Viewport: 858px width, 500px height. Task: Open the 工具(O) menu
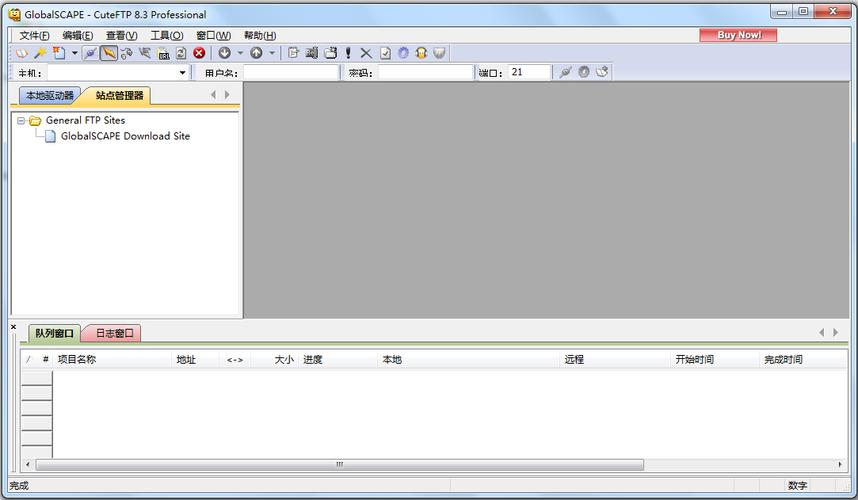[166, 35]
